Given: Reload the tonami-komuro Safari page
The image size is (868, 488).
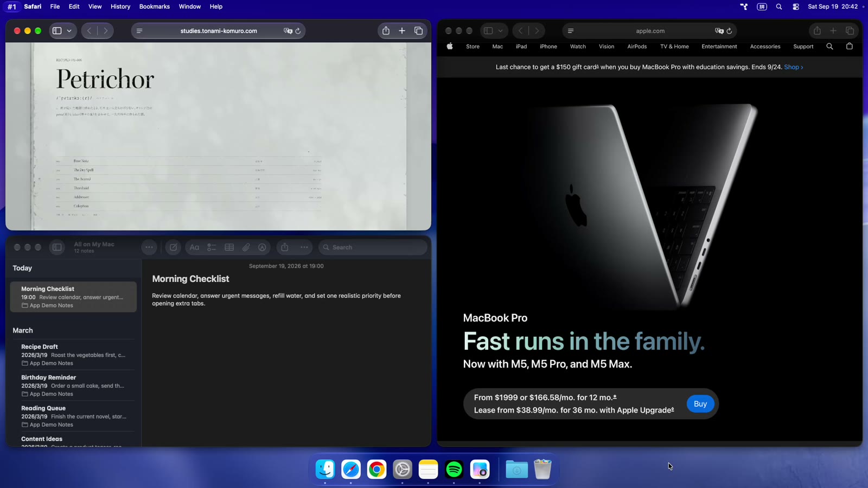Looking at the screenshot, I should click(298, 31).
